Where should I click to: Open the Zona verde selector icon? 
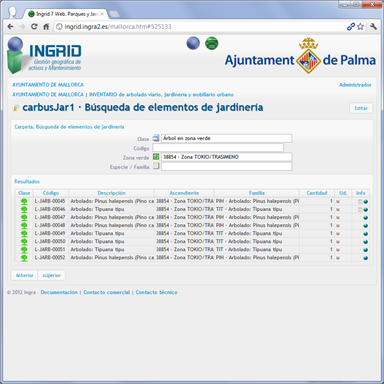(x=156, y=156)
